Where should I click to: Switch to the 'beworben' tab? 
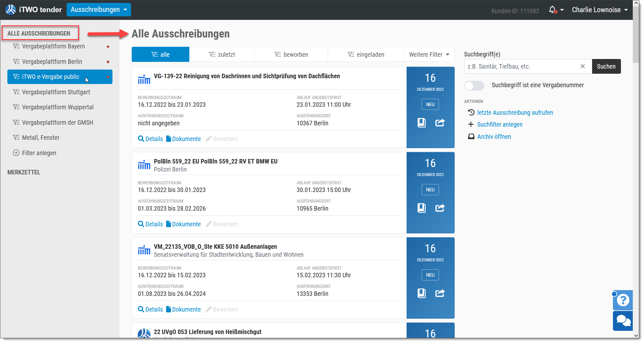click(291, 54)
